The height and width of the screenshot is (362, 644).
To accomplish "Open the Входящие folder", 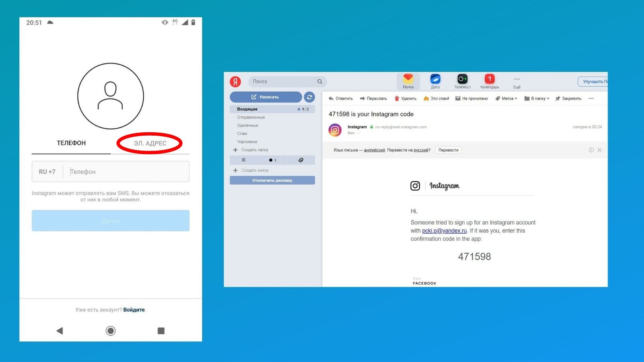I will pos(272,109).
